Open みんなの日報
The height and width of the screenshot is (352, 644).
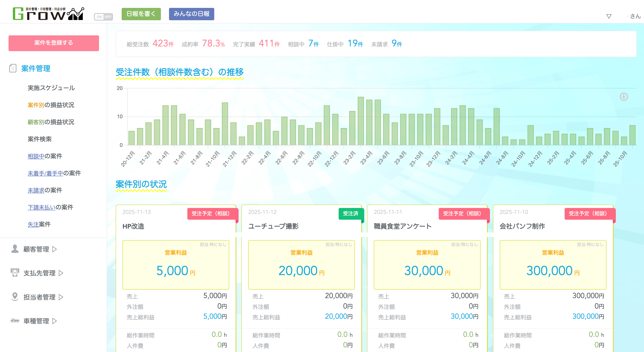point(191,14)
